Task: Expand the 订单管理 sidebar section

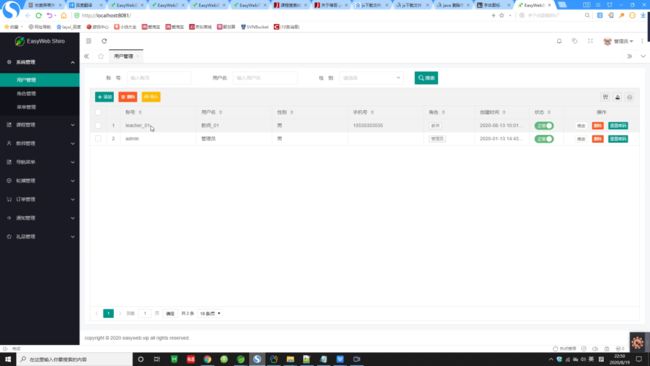Action: pyautogui.click(x=40, y=199)
